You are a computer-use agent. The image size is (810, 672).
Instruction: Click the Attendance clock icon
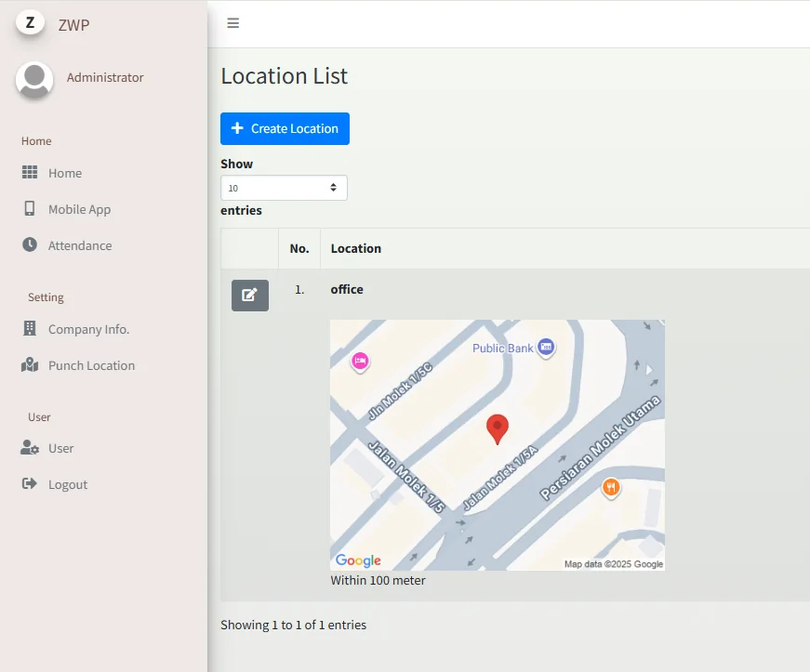[30, 244]
